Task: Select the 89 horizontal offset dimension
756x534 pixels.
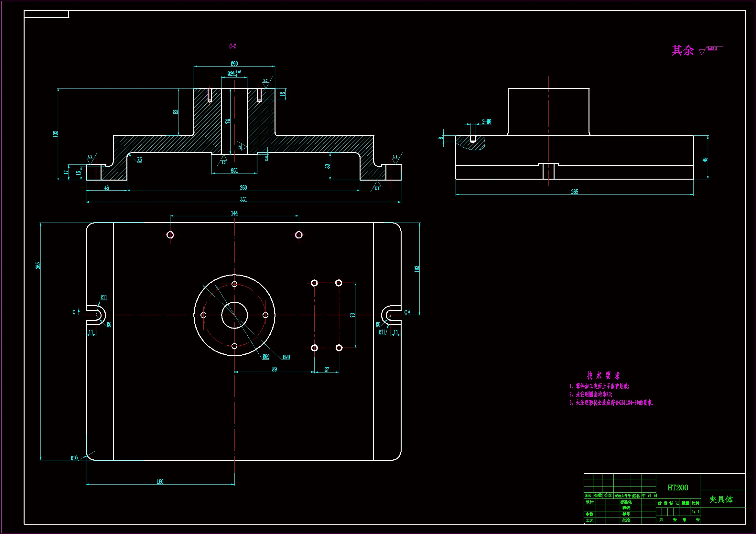Action: click(274, 369)
